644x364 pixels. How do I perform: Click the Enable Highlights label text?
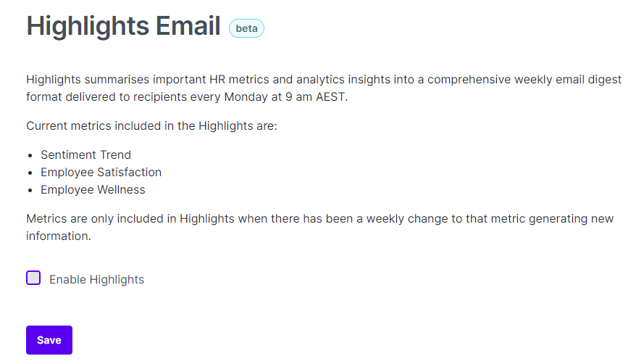pos(96,280)
